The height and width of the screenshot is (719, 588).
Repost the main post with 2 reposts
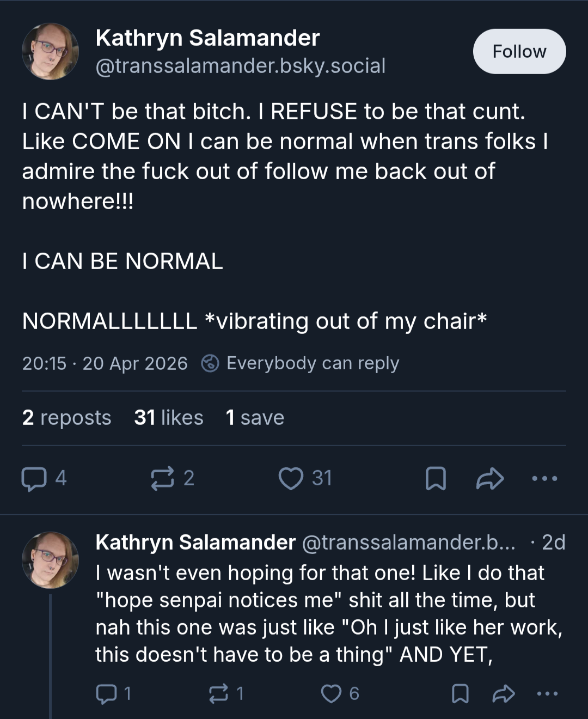[x=172, y=478]
